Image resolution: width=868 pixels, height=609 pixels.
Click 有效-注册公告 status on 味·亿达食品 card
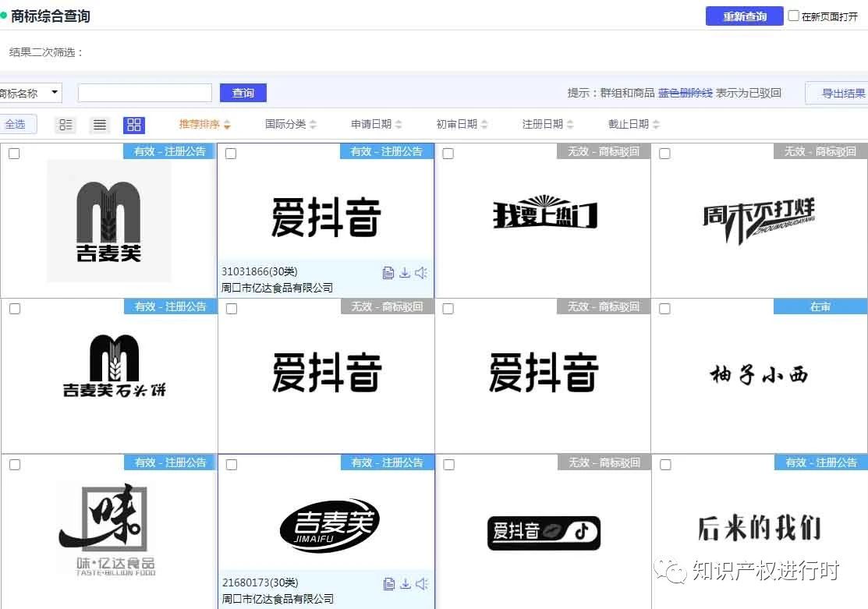tap(171, 462)
